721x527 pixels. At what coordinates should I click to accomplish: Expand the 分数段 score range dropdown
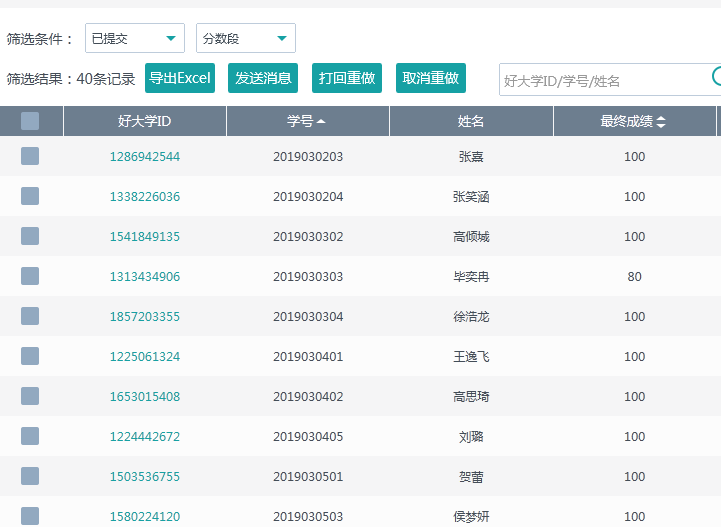pyautogui.click(x=246, y=39)
